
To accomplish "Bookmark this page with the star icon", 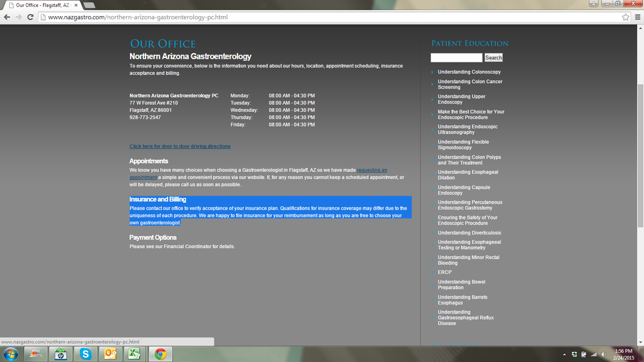I will tap(625, 17).
